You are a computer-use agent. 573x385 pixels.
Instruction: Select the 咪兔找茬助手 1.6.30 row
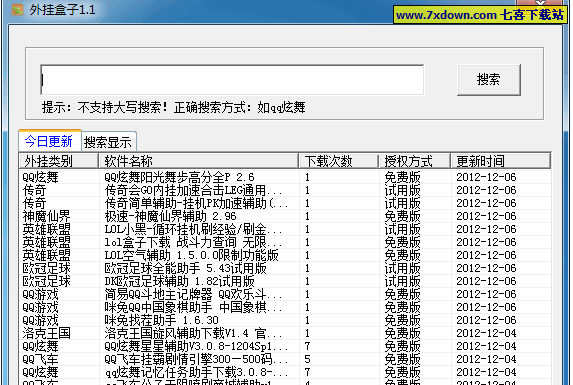[285, 320]
